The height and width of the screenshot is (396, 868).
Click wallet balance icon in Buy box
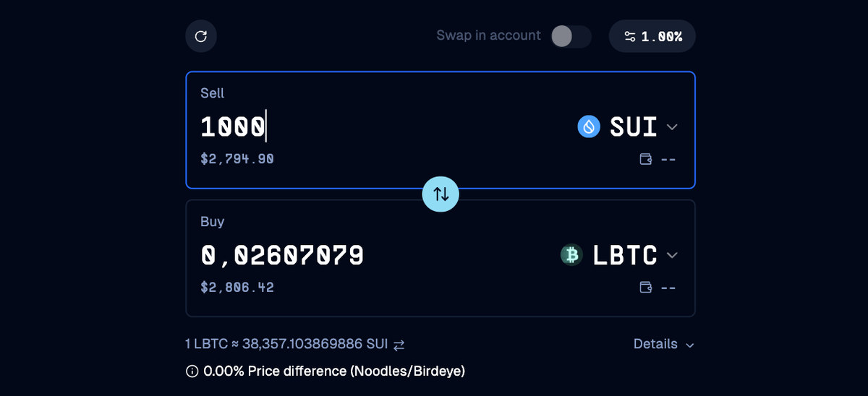point(647,288)
